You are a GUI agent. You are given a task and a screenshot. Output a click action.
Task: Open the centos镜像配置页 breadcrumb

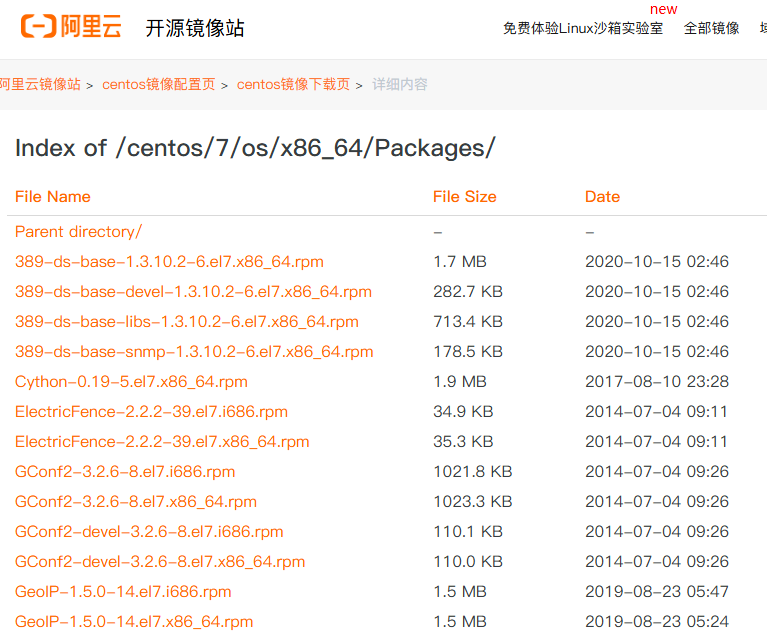(x=158, y=84)
